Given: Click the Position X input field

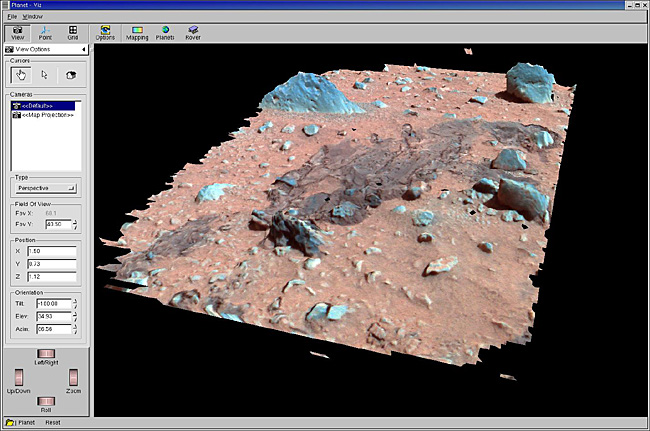Looking at the screenshot, I should point(53,250).
